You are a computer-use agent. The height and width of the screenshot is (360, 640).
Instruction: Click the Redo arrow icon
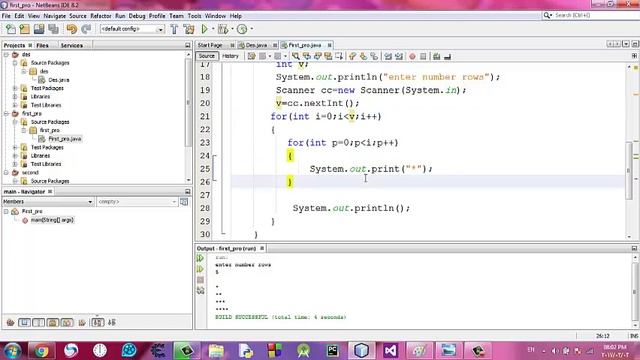(86, 29)
